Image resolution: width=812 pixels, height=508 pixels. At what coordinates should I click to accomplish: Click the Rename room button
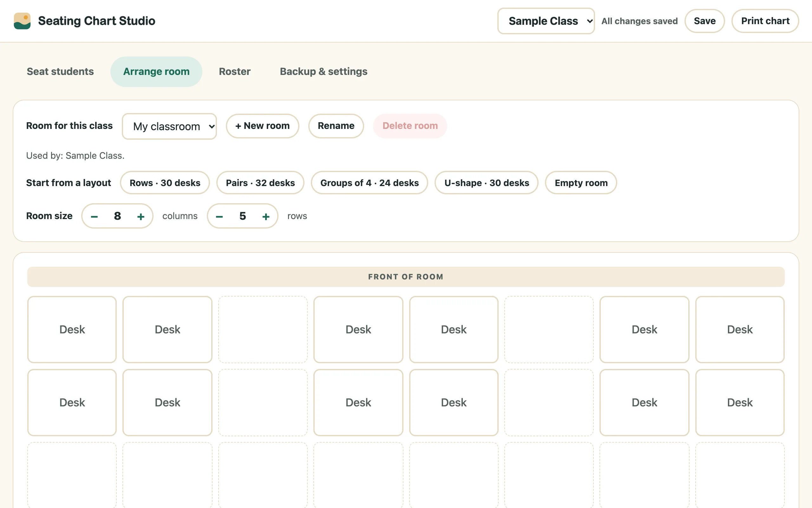click(336, 126)
